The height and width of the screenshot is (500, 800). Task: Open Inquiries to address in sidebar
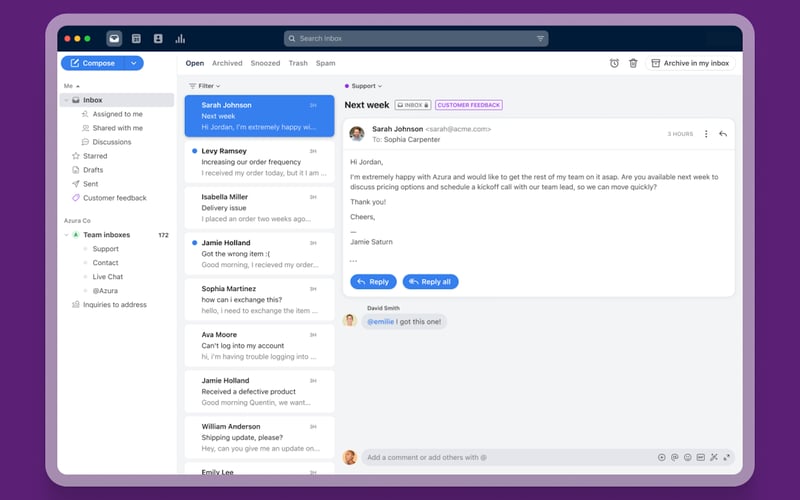point(114,305)
